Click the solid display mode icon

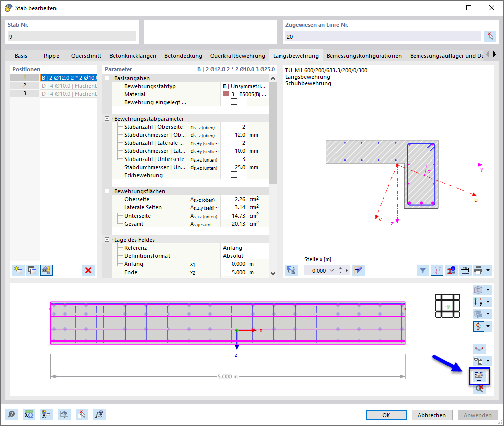click(478, 314)
